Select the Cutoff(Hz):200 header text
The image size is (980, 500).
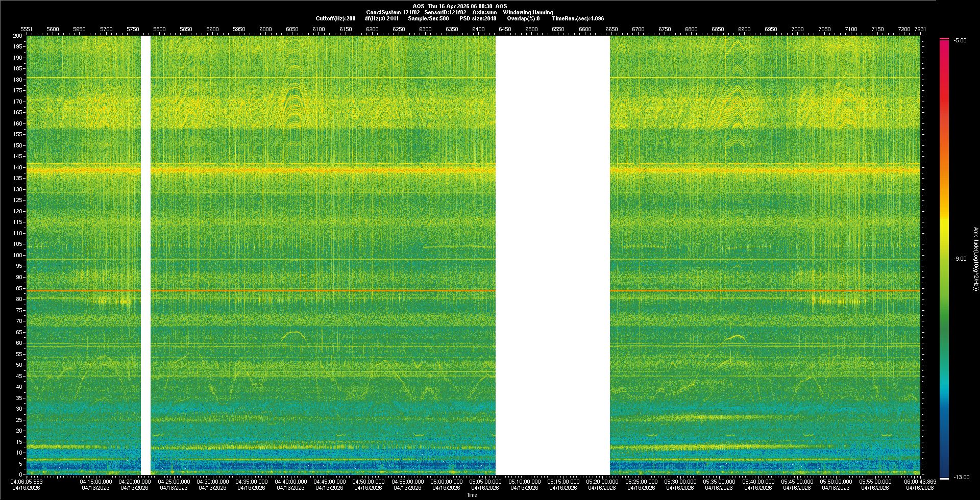coord(335,18)
